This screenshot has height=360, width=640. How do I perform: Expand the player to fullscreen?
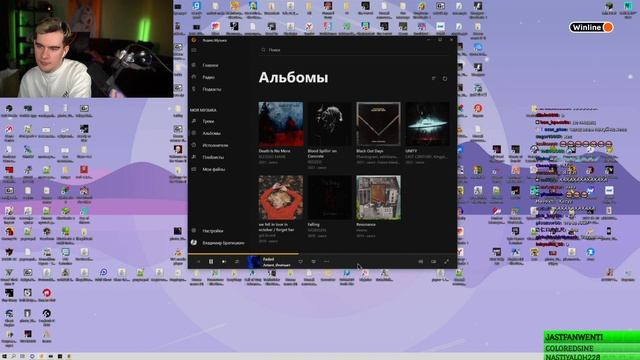pos(446,262)
